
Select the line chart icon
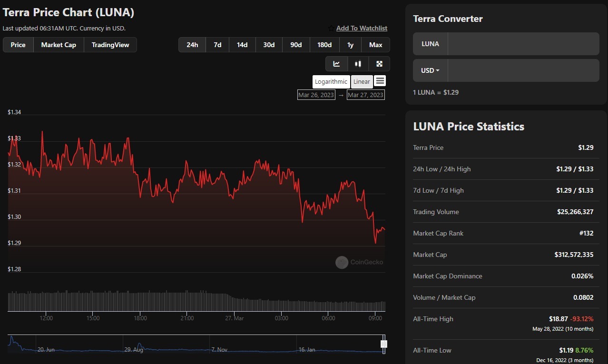click(x=336, y=63)
